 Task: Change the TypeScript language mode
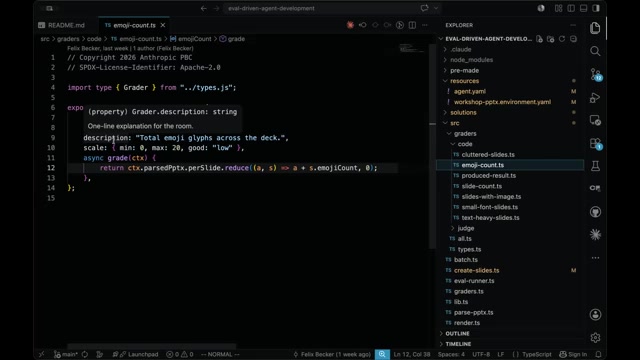536,354
